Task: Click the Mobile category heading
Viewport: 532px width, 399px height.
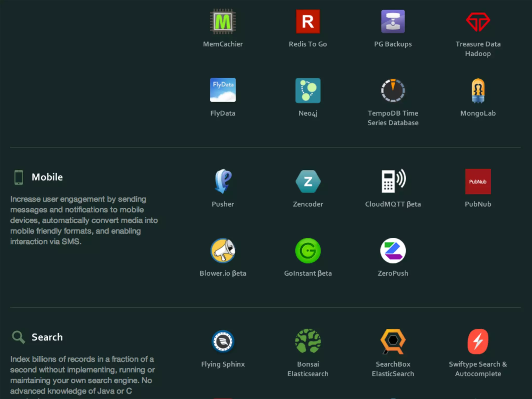Action: [x=47, y=177]
